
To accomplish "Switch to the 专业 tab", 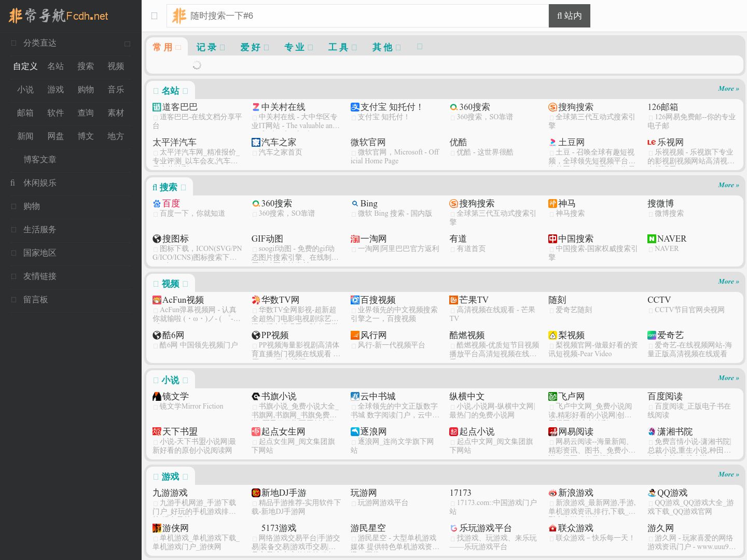I will click(298, 47).
